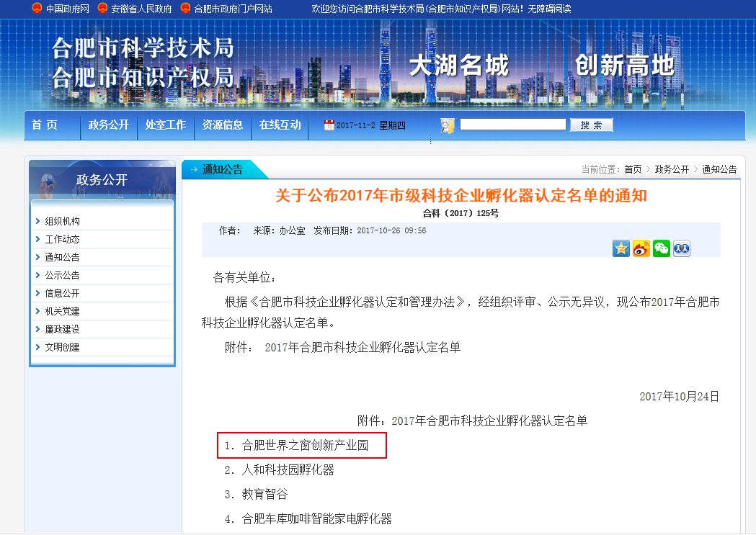Share article to Renren icon
Image resolution: width=756 pixels, height=535 pixels.
(x=682, y=248)
